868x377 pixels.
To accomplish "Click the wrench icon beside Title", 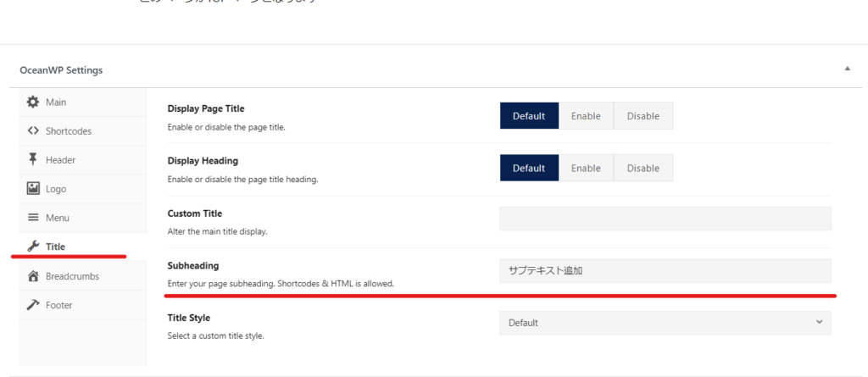I will coord(33,247).
